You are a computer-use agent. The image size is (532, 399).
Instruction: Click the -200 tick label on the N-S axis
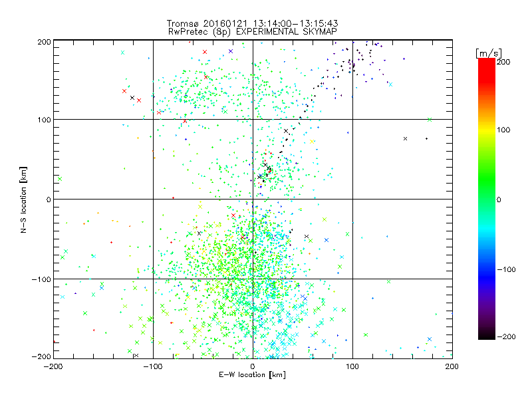pyautogui.click(x=41, y=356)
